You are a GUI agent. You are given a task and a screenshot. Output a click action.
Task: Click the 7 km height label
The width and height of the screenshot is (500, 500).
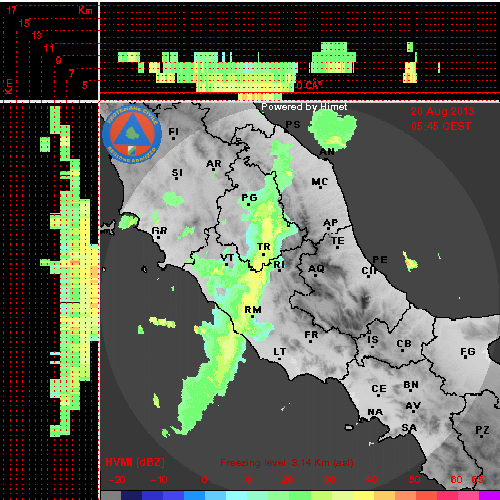tap(71, 73)
